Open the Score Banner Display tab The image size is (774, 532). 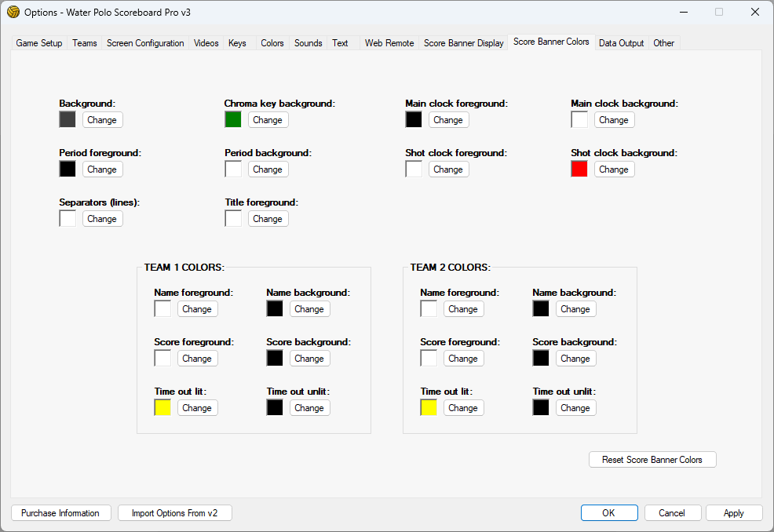[x=464, y=43]
